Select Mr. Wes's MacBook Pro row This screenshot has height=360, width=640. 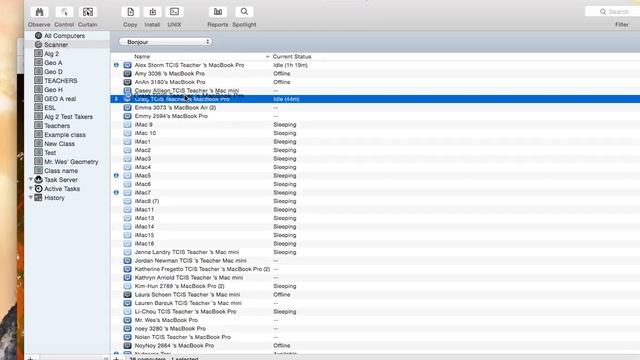(x=375, y=320)
